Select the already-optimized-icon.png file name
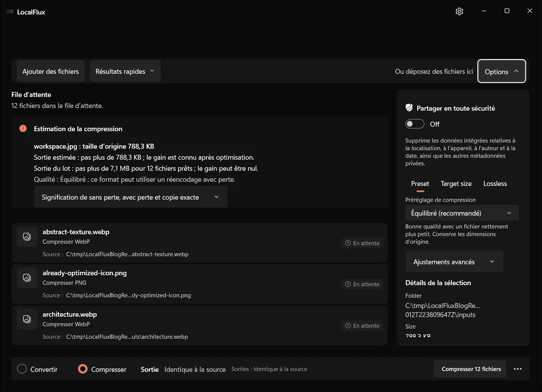 (84, 273)
